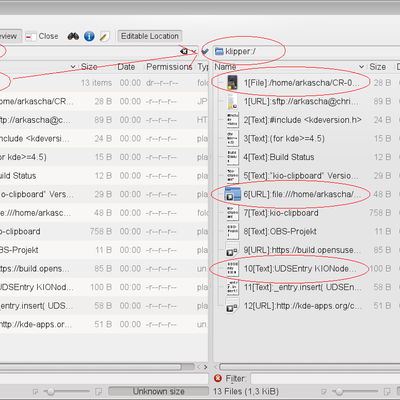The image size is (400, 400).
Task: Select left pane BS-Projekt row
Action: (x=104, y=250)
